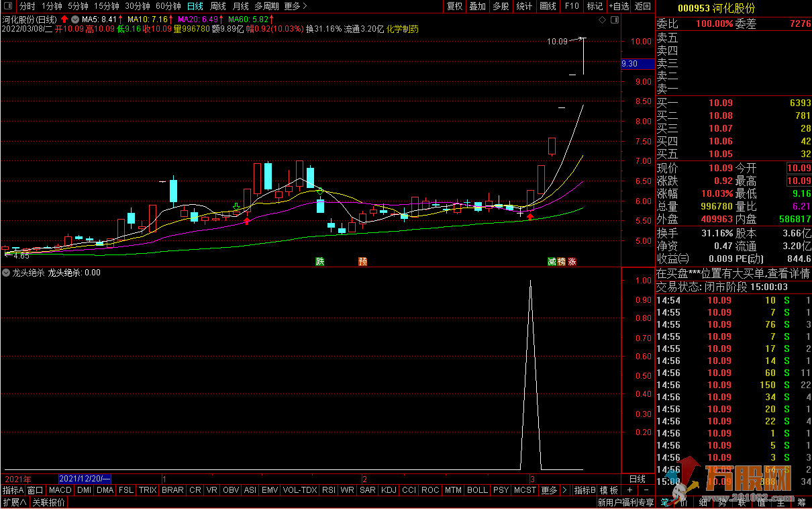Select the MACD indicator tab

(x=60, y=490)
